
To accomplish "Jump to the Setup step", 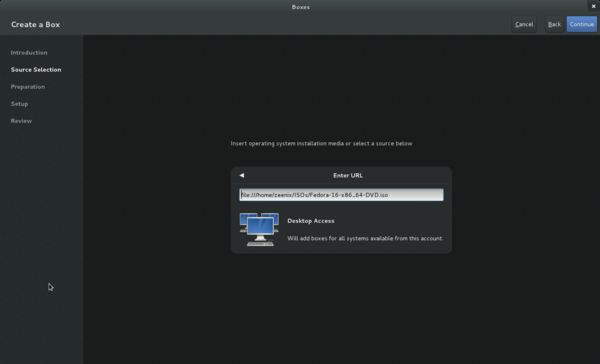I will [x=20, y=104].
